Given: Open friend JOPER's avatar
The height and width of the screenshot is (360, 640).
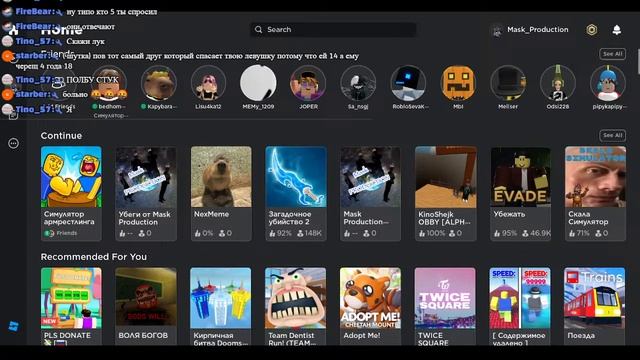Looking at the screenshot, I should [308, 83].
